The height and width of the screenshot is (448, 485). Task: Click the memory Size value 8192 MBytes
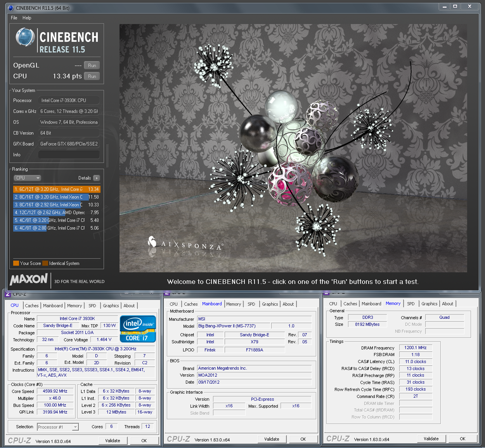[x=367, y=324]
